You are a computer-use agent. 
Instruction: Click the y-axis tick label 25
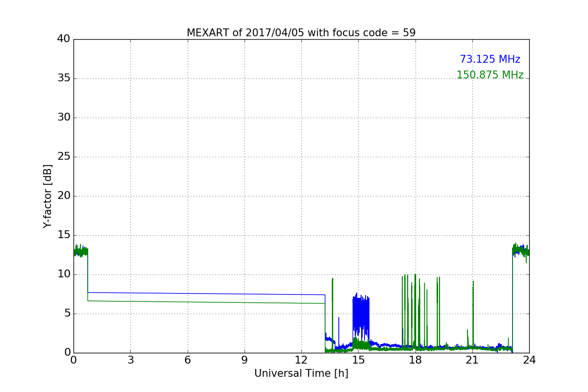pyautogui.click(x=63, y=157)
